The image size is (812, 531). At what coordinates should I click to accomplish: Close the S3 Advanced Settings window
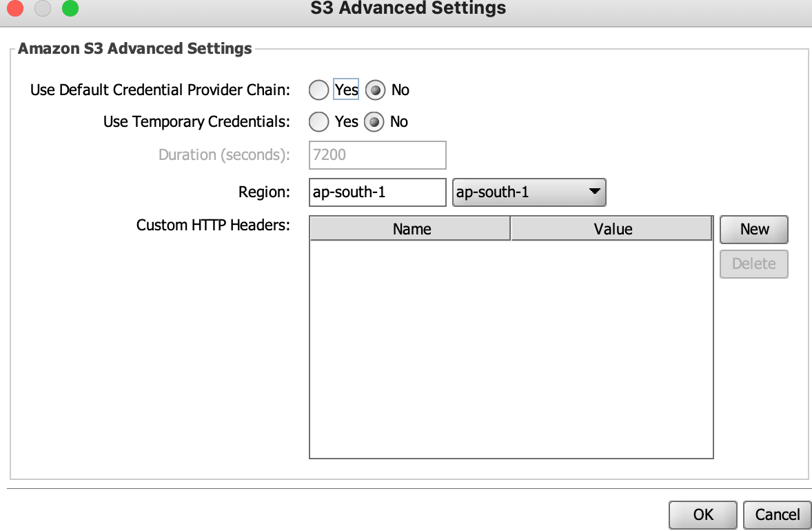pos(15,8)
